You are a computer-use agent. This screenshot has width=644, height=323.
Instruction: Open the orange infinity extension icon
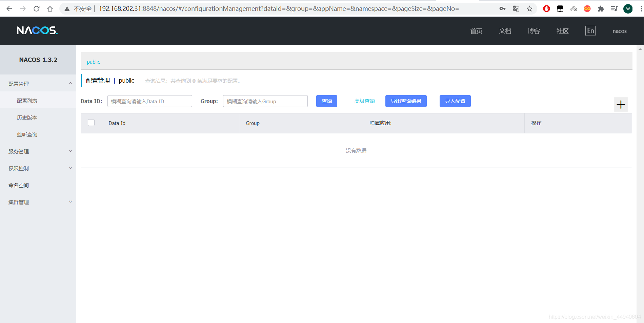click(587, 9)
